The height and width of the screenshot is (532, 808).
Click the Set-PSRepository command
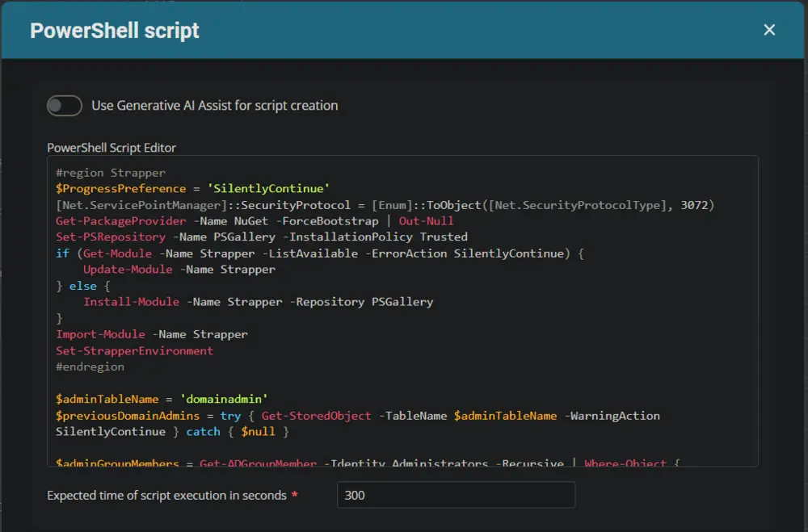[110, 237]
